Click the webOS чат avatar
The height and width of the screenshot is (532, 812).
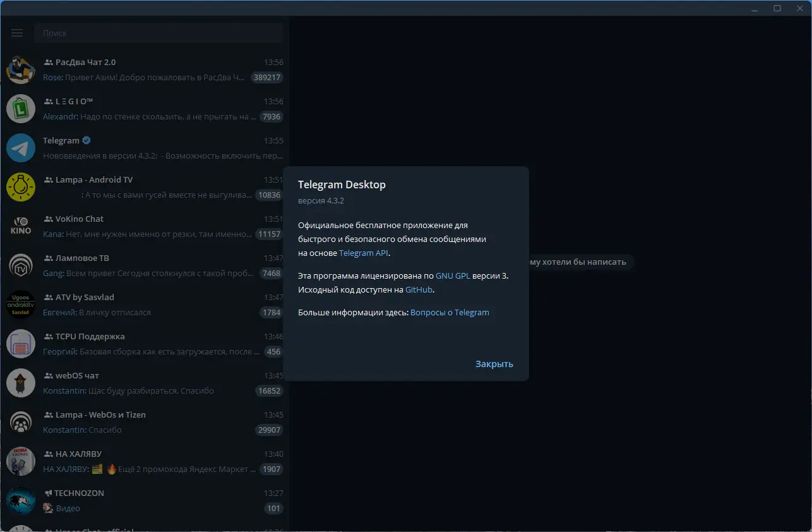click(x=21, y=383)
